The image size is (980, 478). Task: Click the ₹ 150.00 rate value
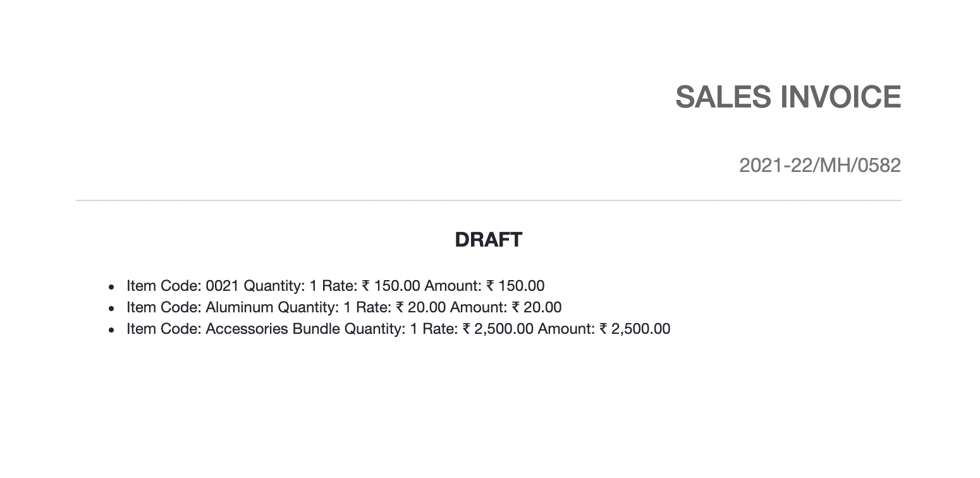[391, 286]
